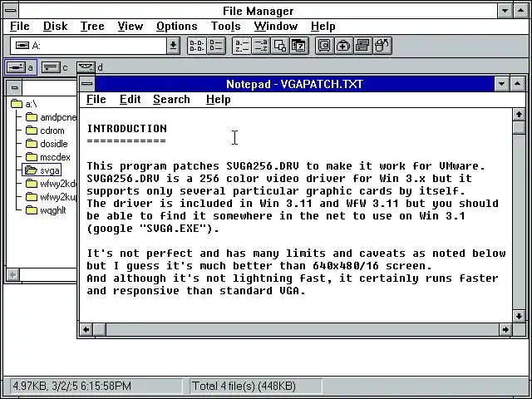The height and width of the screenshot is (399, 532).
Task: Click the stacked-sheets tool icon in toolbar
Action: click(362, 46)
